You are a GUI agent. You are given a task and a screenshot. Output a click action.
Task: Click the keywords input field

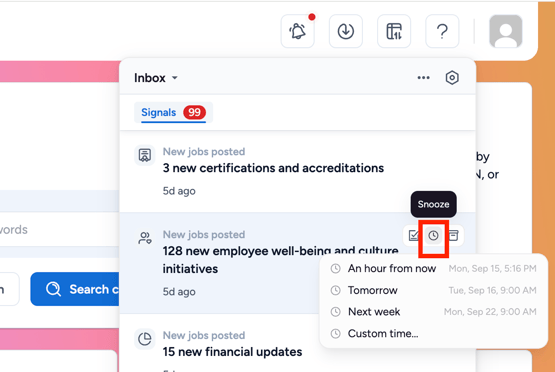59,229
